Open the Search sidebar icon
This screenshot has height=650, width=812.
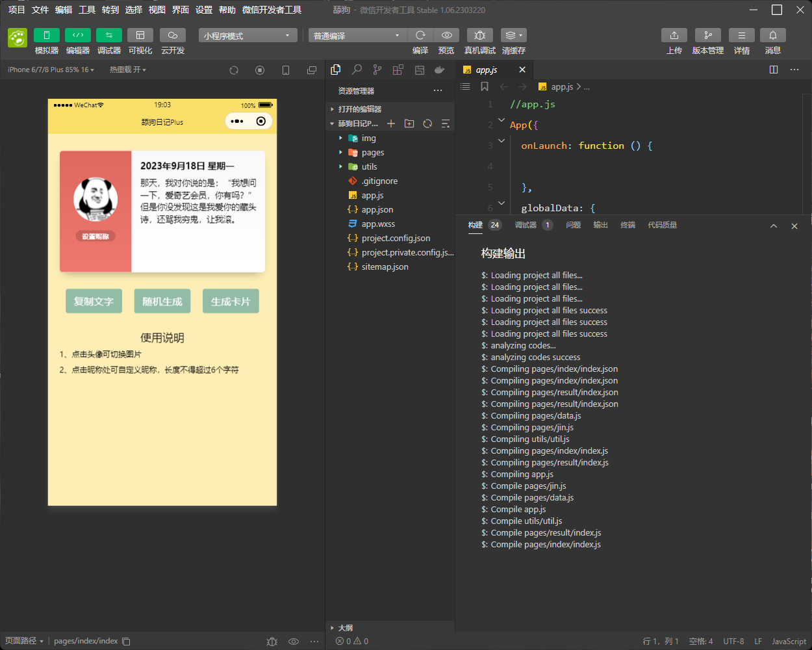click(x=357, y=70)
